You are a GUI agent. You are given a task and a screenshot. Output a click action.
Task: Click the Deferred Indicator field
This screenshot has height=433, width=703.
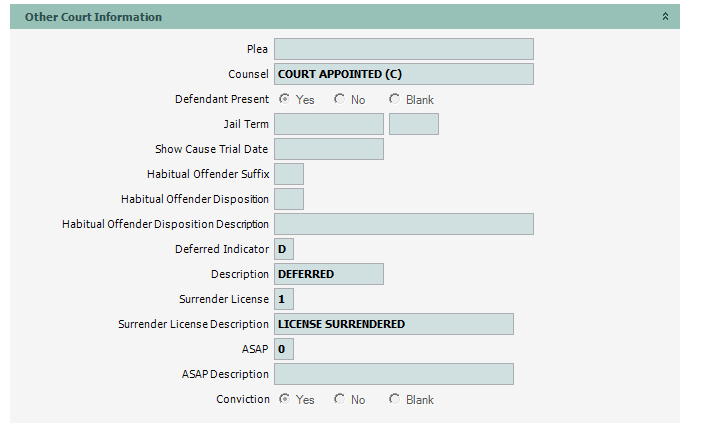click(x=283, y=249)
